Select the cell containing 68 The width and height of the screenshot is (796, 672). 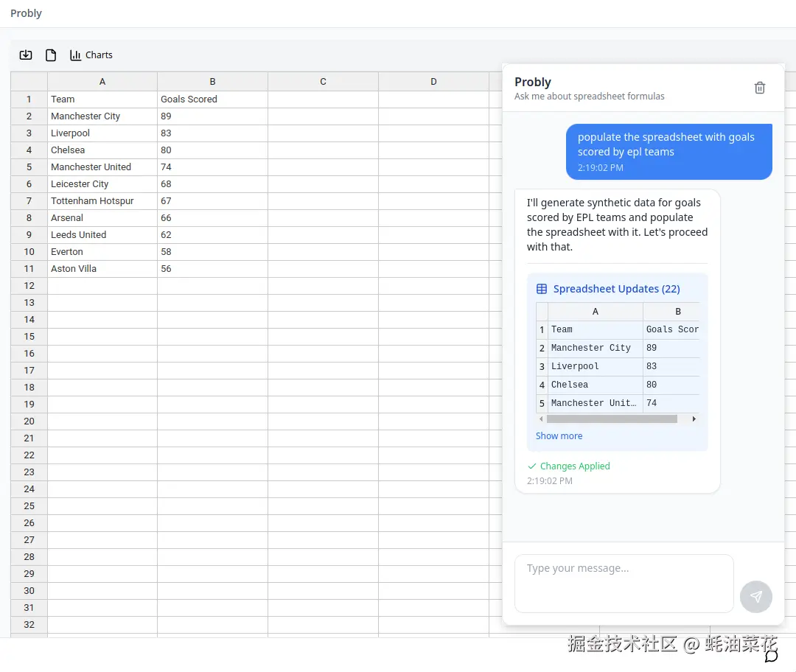213,183
